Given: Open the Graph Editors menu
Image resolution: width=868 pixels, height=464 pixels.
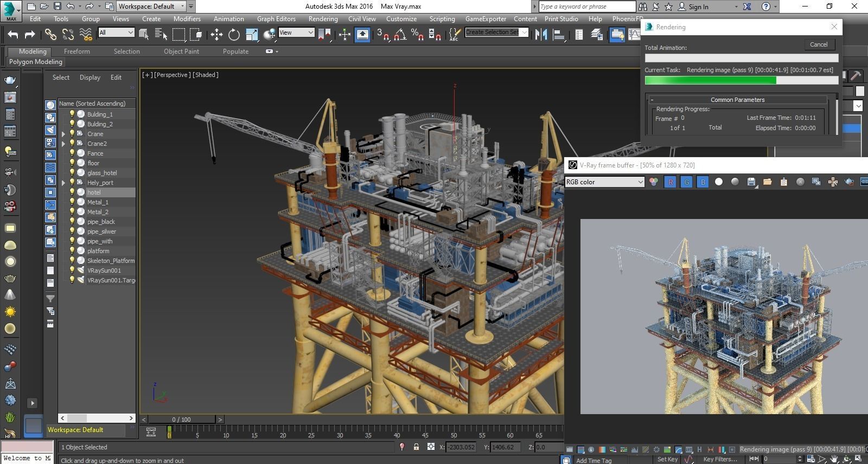Looking at the screenshot, I should [276, 18].
